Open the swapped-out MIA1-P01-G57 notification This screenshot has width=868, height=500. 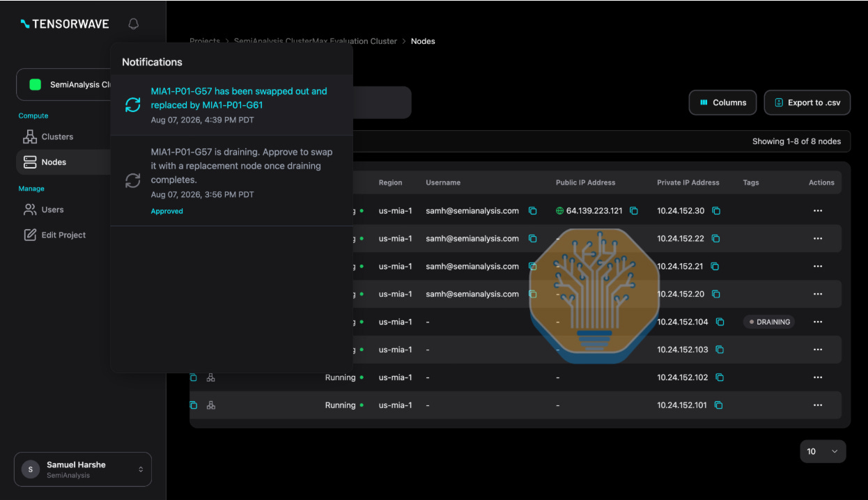pos(232,105)
